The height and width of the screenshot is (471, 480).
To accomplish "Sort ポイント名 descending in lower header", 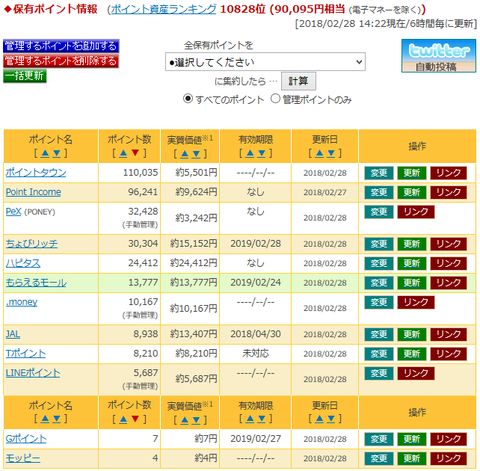I will coord(57,419).
